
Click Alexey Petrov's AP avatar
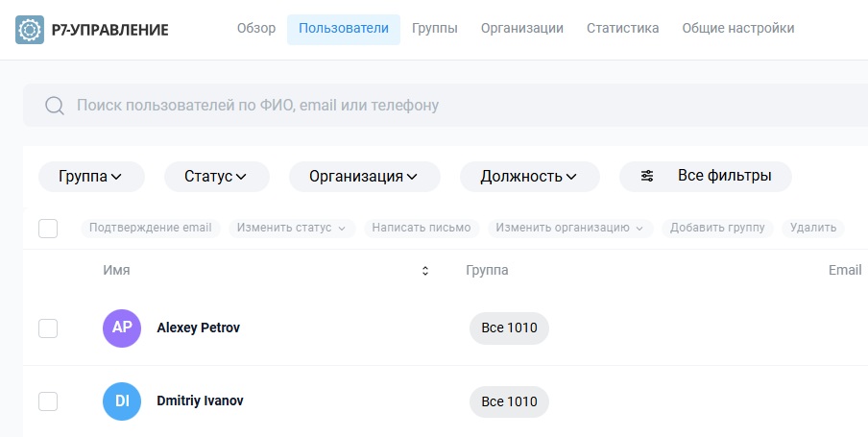(122, 328)
